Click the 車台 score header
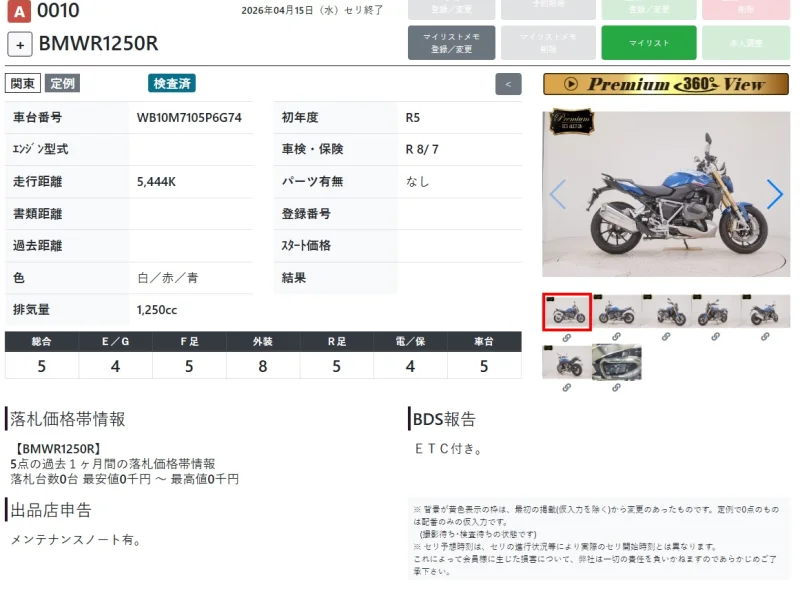The height and width of the screenshot is (600, 800). coord(484,341)
